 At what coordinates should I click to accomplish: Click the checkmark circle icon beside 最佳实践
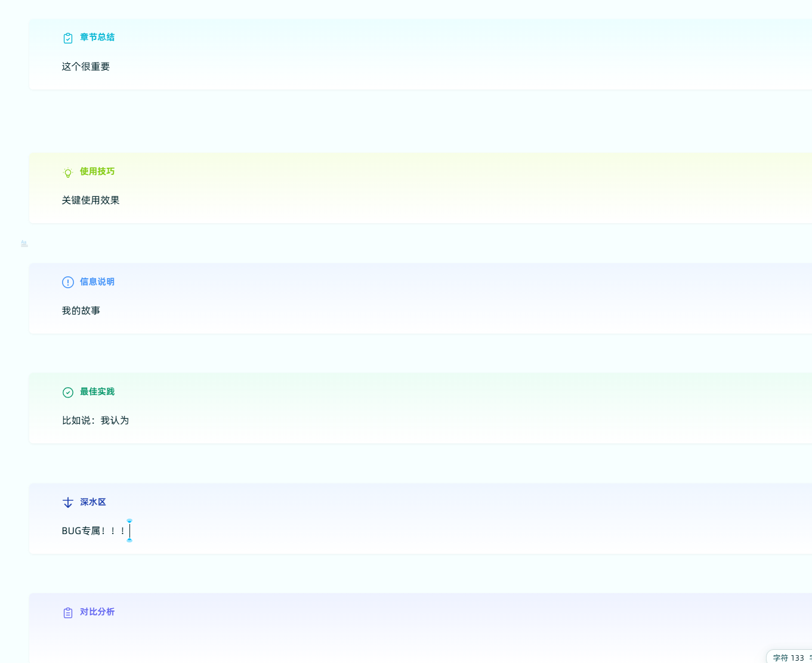pos(68,392)
